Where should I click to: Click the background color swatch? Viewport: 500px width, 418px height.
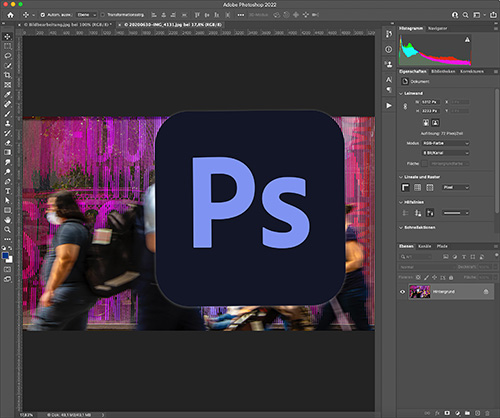pos(10,260)
